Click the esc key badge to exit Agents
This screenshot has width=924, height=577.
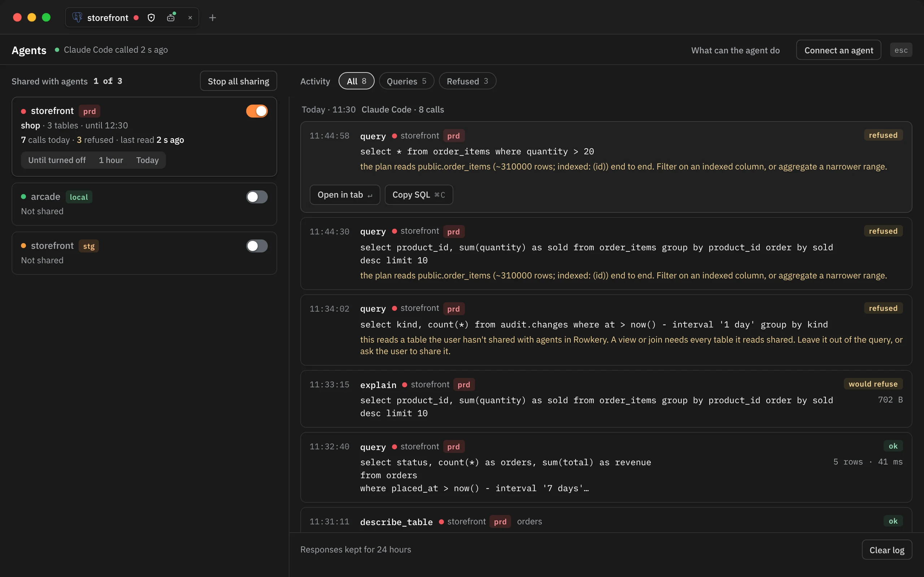tap(901, 50)
